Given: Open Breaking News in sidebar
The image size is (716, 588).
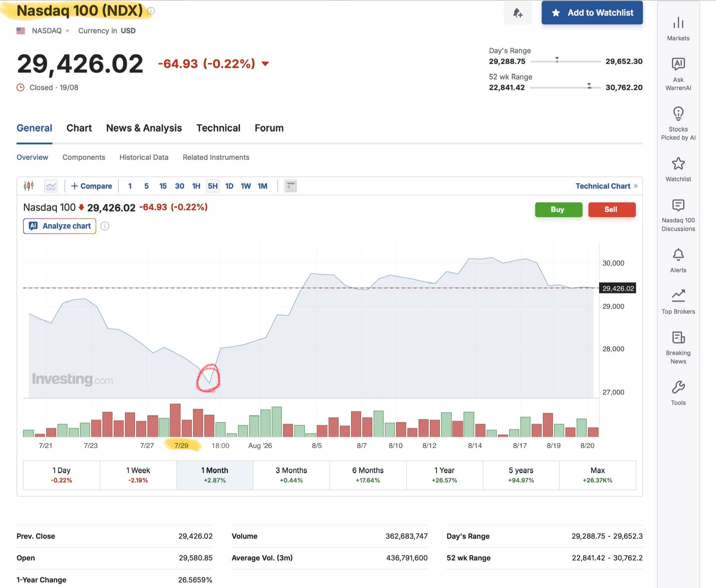Looking at the screenshot, I should tap(678, 348).
